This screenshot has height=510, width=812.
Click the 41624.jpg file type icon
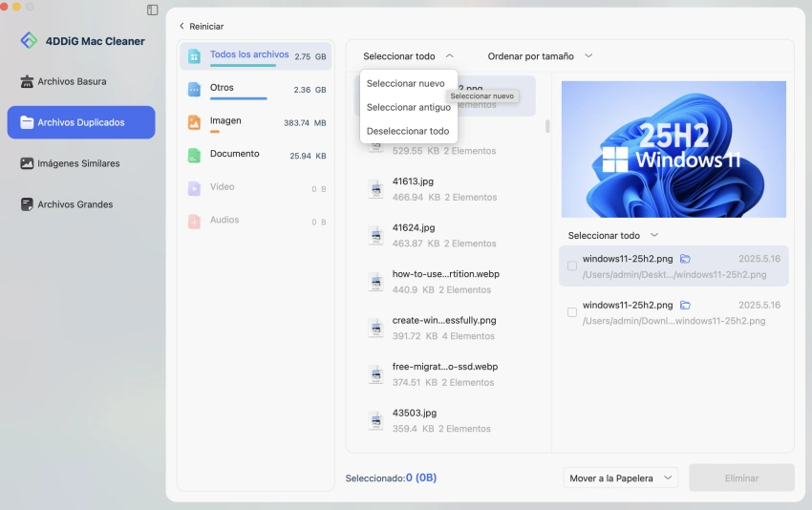point(376,236)
